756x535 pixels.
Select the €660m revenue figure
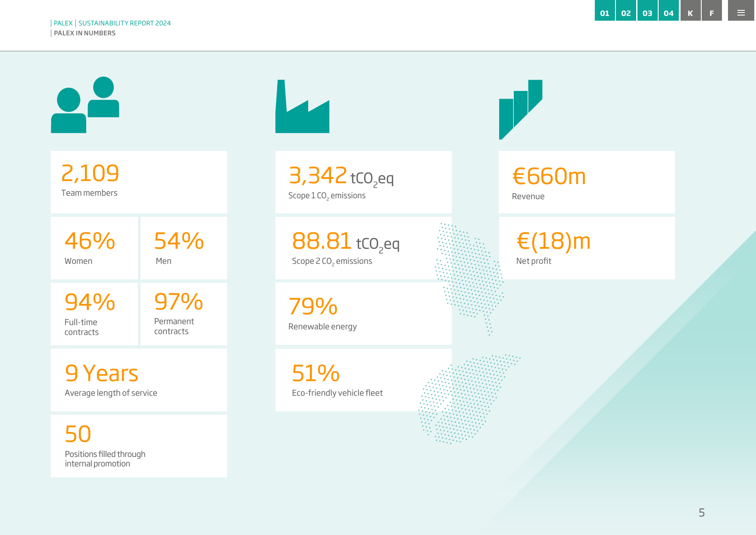coord(549,176)
